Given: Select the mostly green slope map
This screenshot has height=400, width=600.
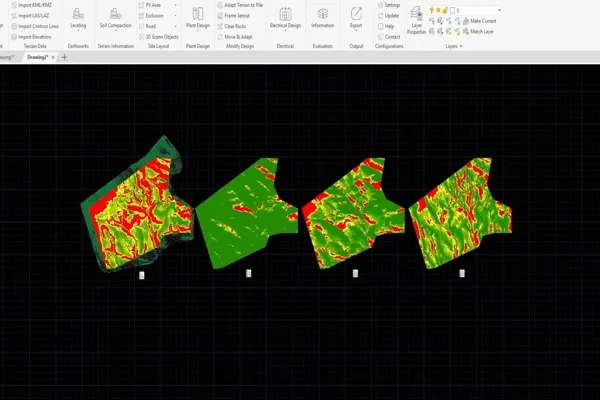Looking at the screenshot, I should 247,213.
